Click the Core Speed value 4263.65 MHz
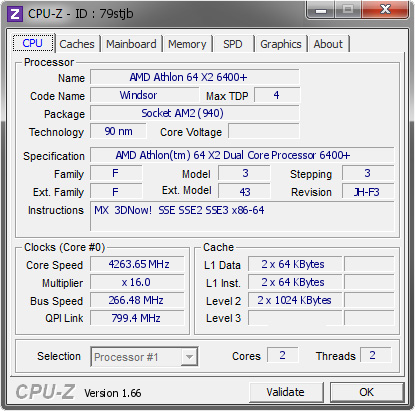Viewport: 415px width, 411px height. [137, 264]
